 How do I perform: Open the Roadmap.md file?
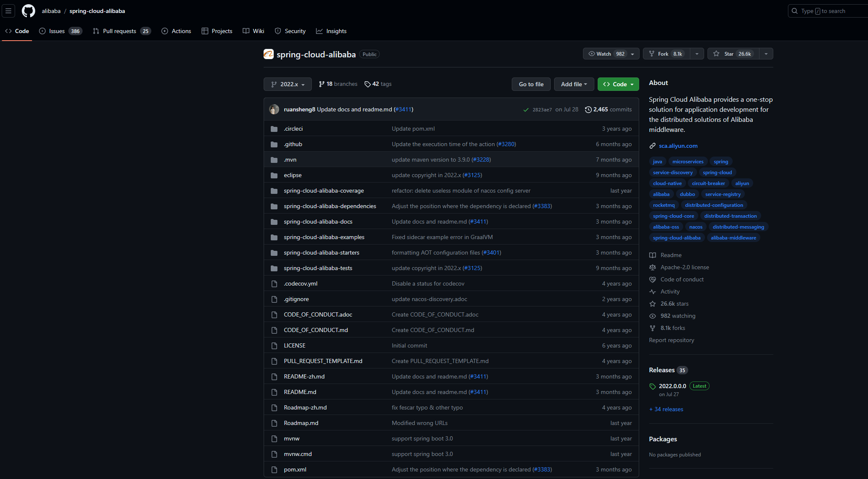301,423
